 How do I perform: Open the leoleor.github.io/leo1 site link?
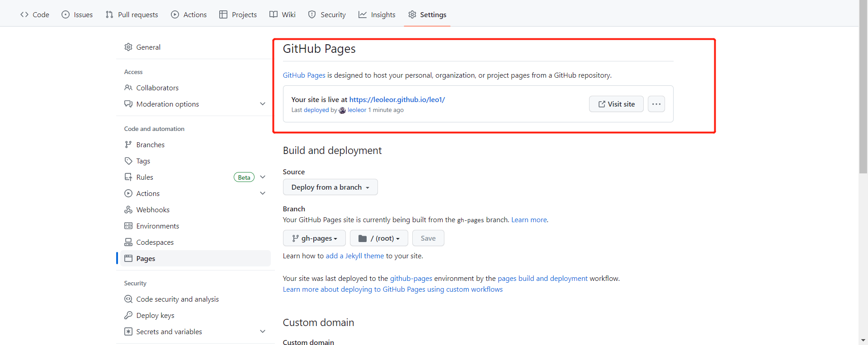click(x=397, y=99)
